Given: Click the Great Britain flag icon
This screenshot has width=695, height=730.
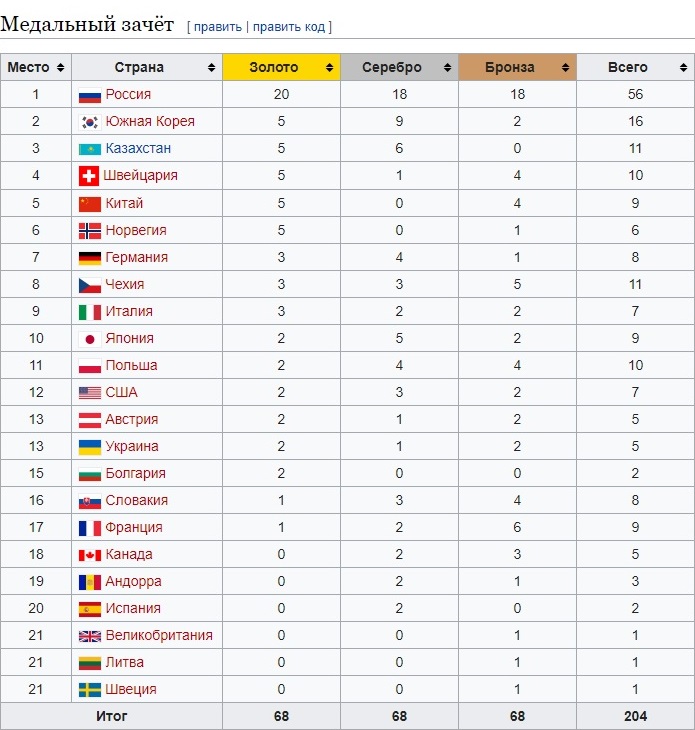Looking at the screenshot, I should (90, 635).
